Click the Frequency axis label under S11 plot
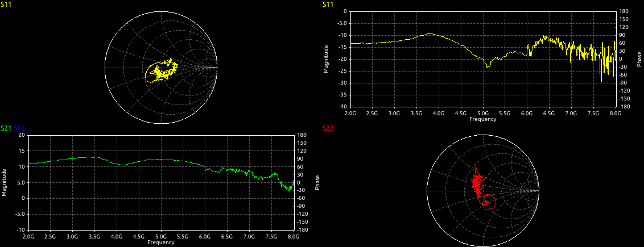The image size is (644, 247). tap(482, 119)
